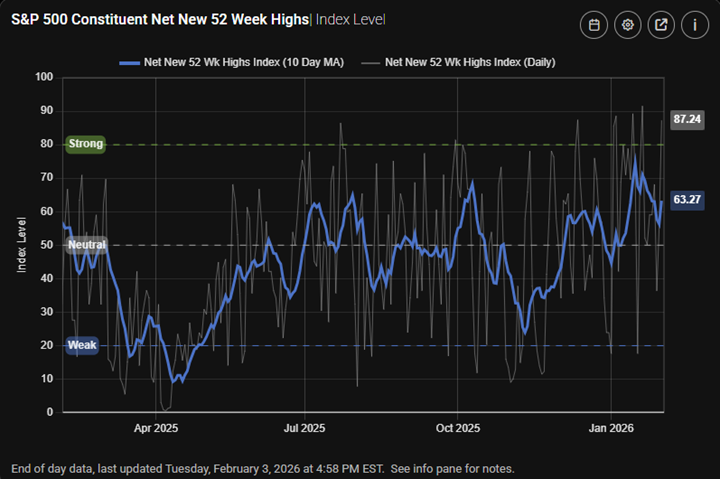Open the info pane icon
Screen dimensions: 720x479
click(695, 25)
